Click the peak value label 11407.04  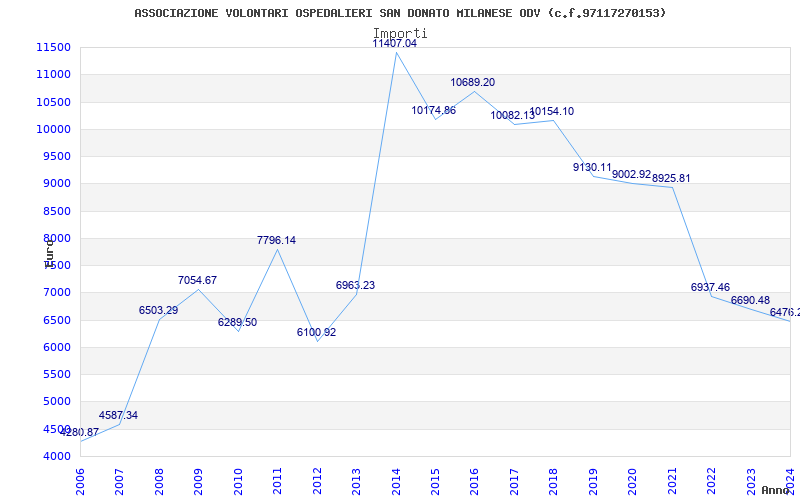tap(394, 44)
